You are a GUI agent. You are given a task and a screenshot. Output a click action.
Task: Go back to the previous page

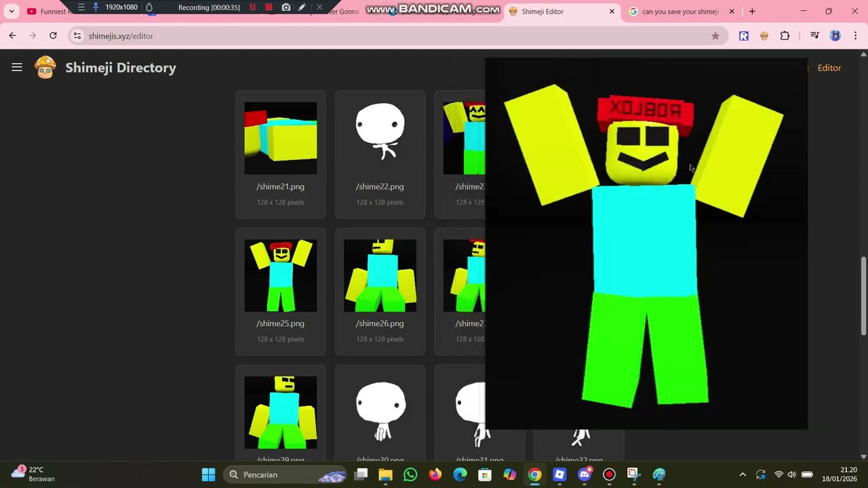[12, 36]
